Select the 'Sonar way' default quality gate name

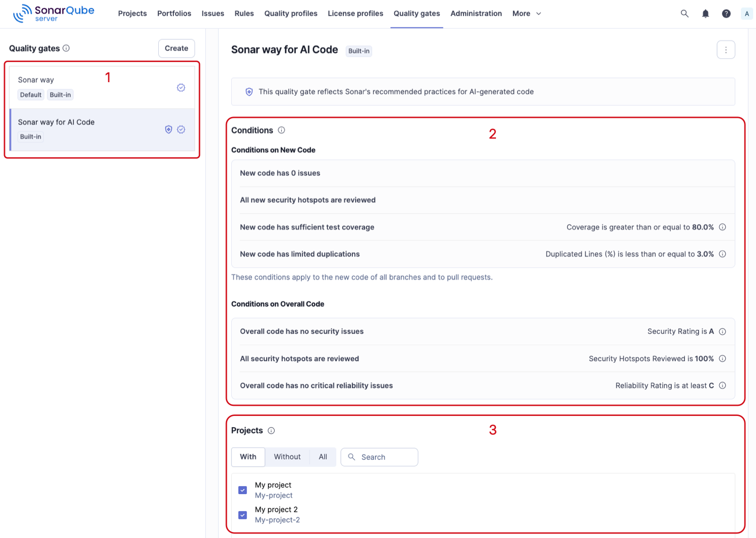(36, 80)
